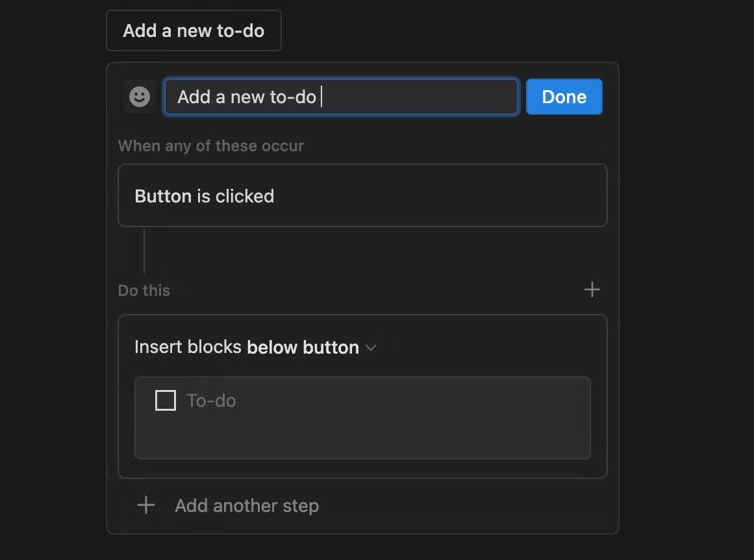Viewport: 754px width, 560px height.
Task: Click the "To-do" placeholder text
Action: pyautogui.click(x=212, y=400)
